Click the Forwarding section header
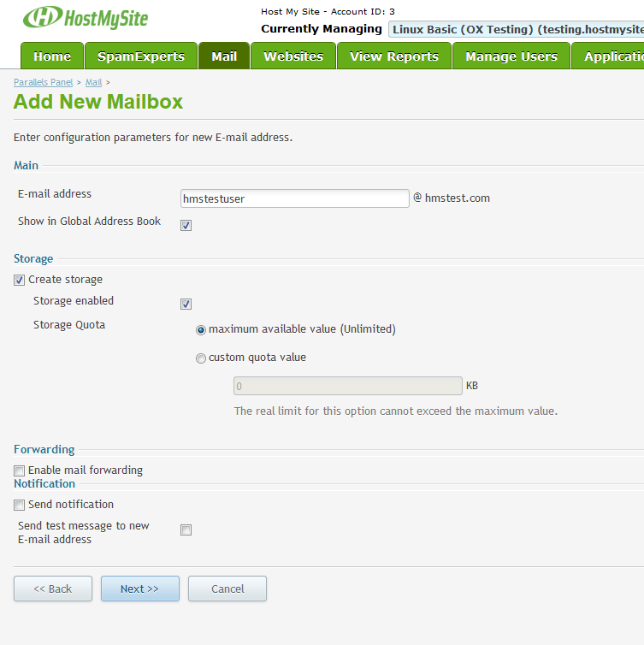This screenshot has width=644, height=645. coord(44,449)
